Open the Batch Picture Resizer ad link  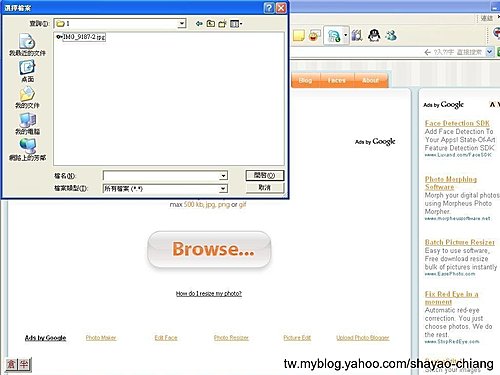(460, 242)
